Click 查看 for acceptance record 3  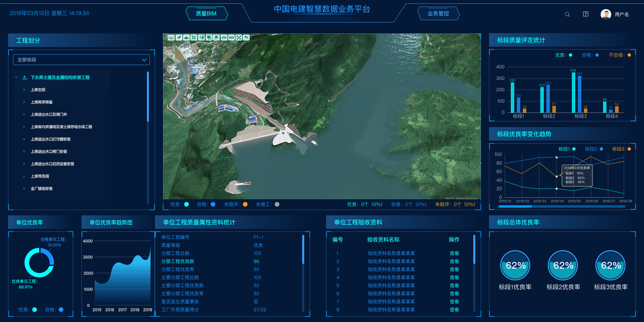(x=454, y=269)
